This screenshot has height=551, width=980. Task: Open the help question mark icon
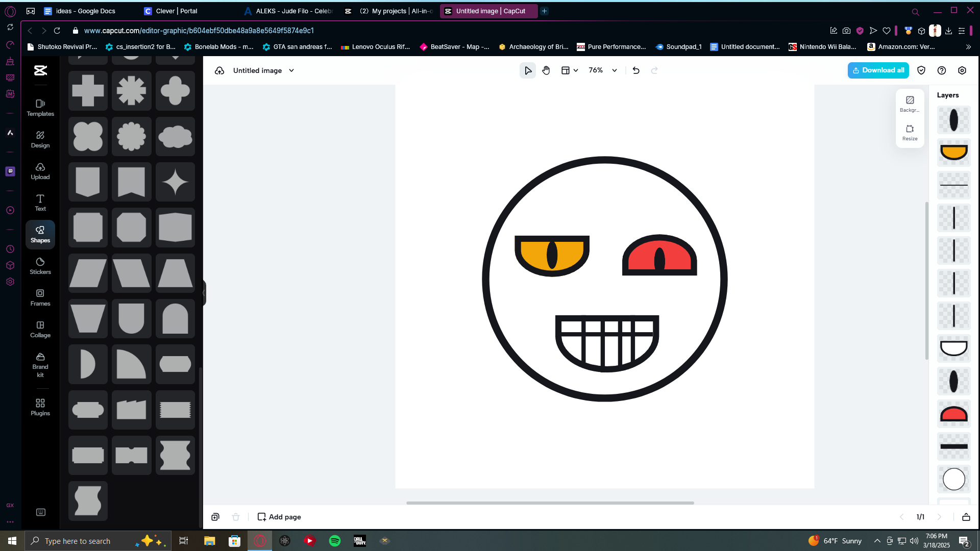pyautogui.click(x=942, y=70)
